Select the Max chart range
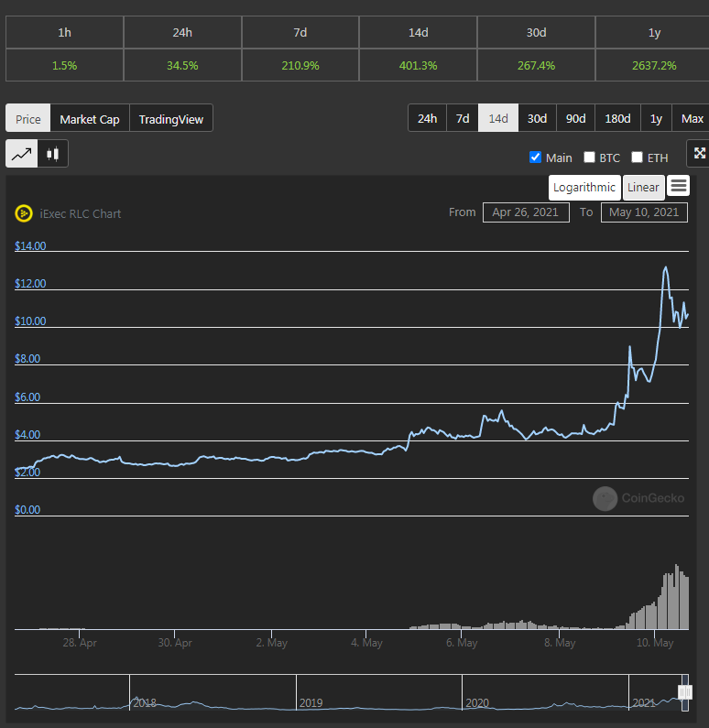Image resolution: width=709 pixels, height=728 pixels. coord(692,119)
